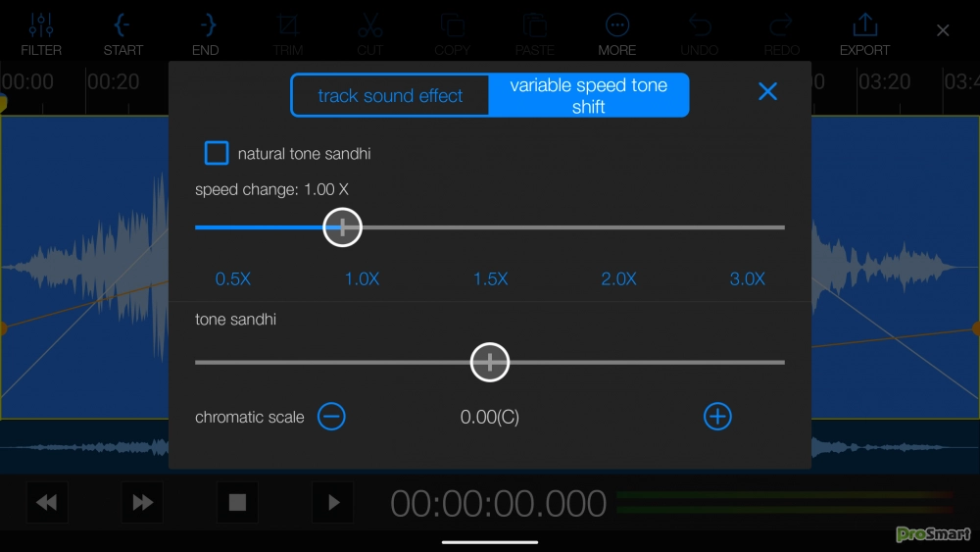Image resolution: width=980 pixels, height=552 pixels.
Task: Switch to the track sound effect tab
Action: [x=390, y=96]
